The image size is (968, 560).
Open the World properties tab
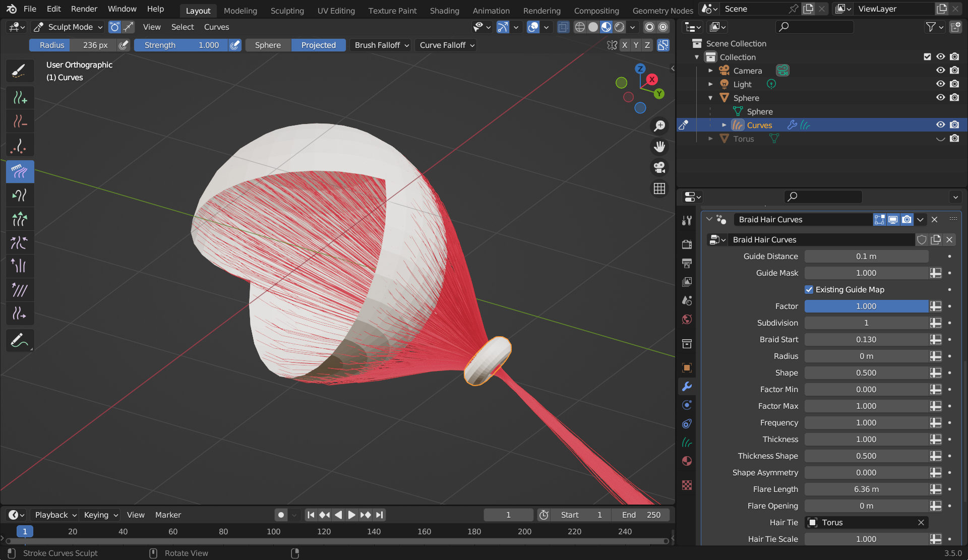pyautogui.click(x=687, y=320)
